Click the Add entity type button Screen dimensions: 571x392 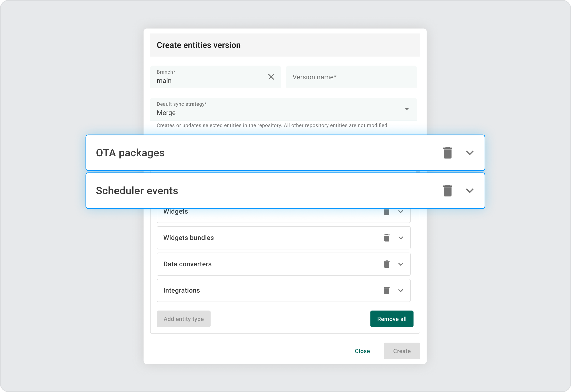pyautogui.click(x=183, y=319)
